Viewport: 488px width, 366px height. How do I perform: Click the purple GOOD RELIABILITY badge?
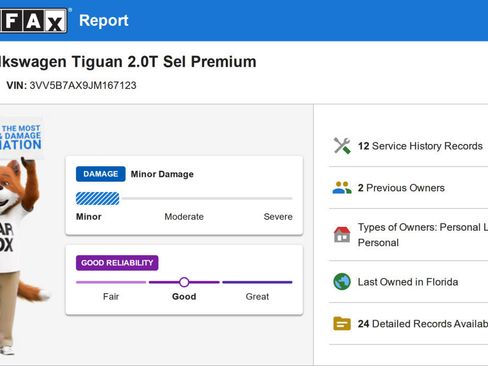click(x=117, y=263)
